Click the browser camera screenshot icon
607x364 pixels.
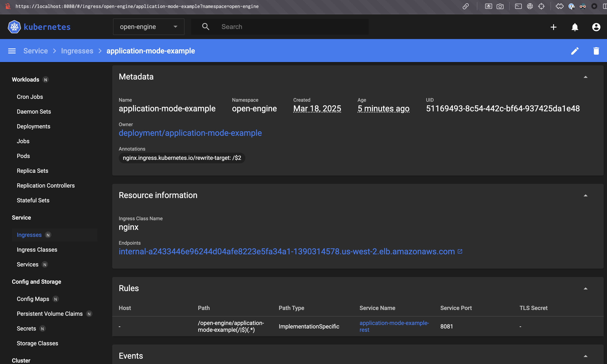tap(500, 6)
